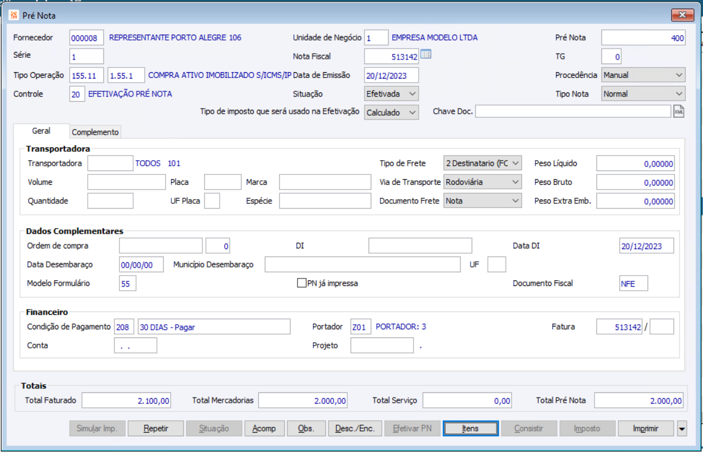Viewport: 703px width, 453px height.
Task: Click the disabled Situação button at the bottom
Action: (214, 428)
